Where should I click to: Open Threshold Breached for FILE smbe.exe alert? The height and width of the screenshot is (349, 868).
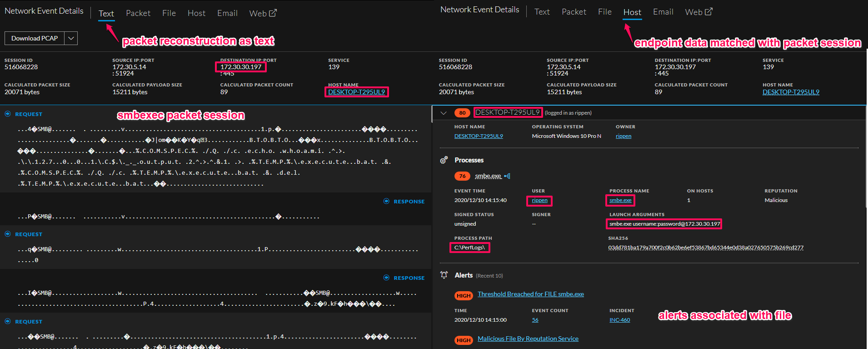[x=530, y=294]
